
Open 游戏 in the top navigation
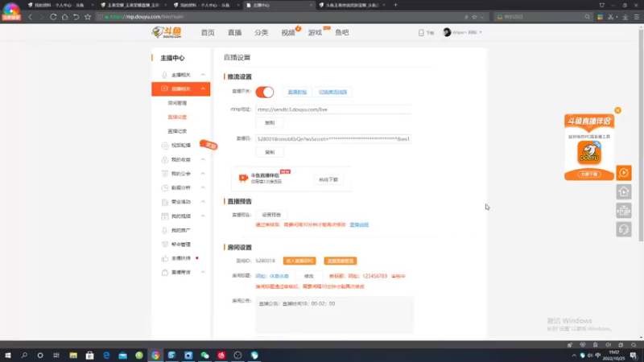tap(315, 32)
